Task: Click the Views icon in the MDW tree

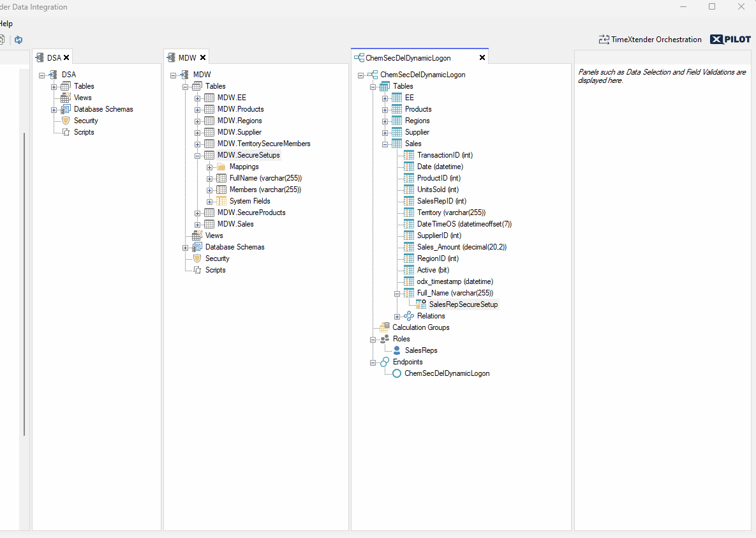Action: tap(197, 235)
